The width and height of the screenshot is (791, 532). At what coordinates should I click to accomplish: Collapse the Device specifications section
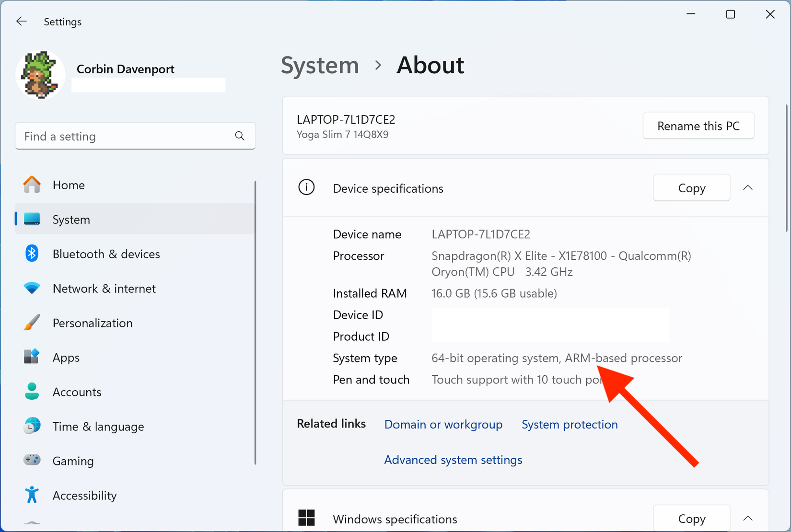[x=748, y=188]
